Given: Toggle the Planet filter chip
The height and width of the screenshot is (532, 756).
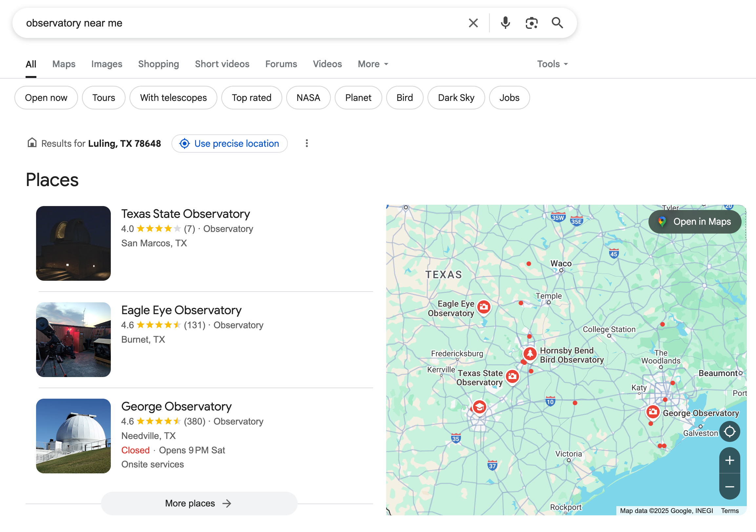Looking at the screenshot, I should (x=358, y=98).
